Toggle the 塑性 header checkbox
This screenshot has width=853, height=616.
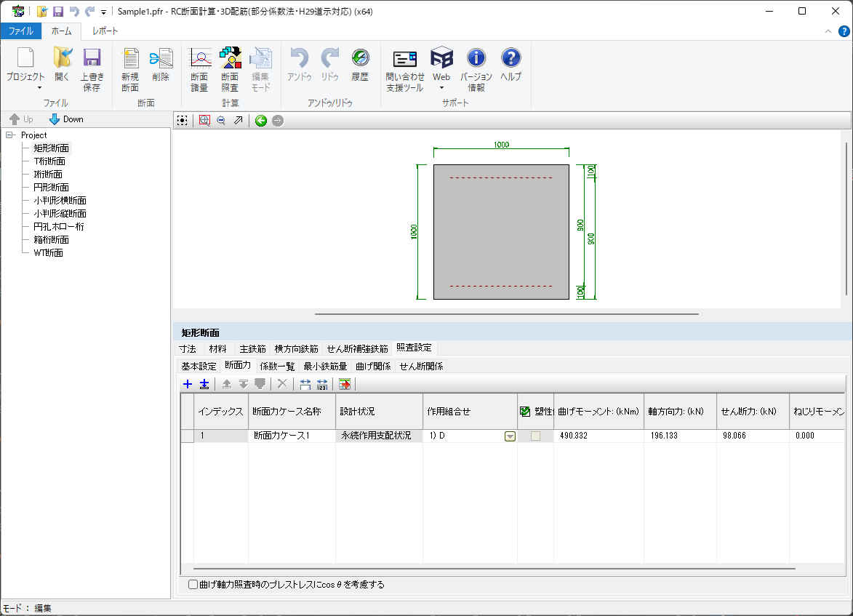[525, 412]
